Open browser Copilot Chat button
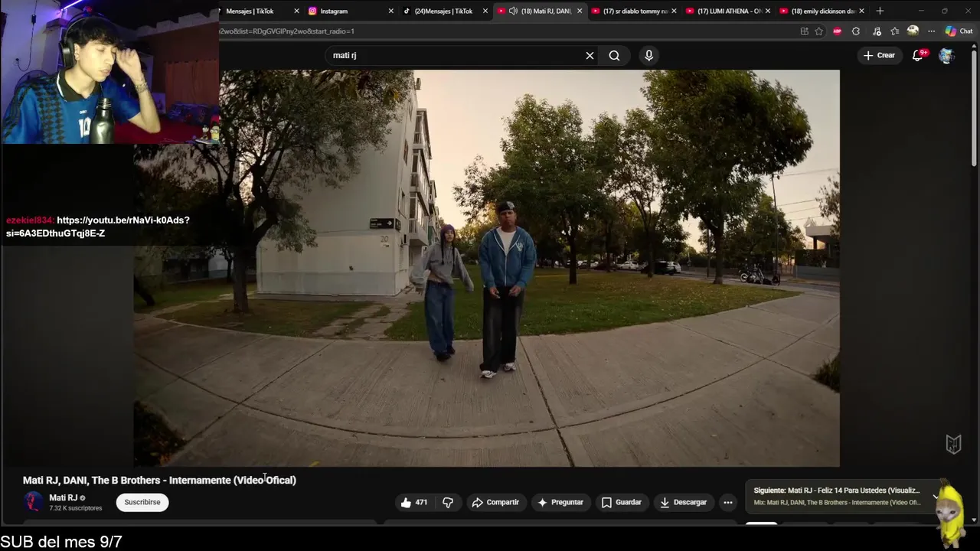980x551 pixels. click(x=959, y=31)
